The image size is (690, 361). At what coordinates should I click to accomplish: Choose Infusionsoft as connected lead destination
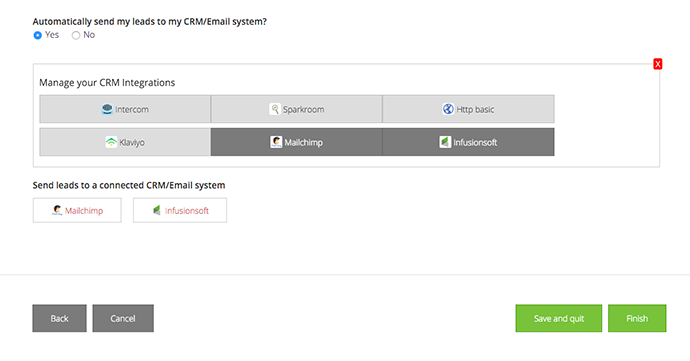coord(180,210)
